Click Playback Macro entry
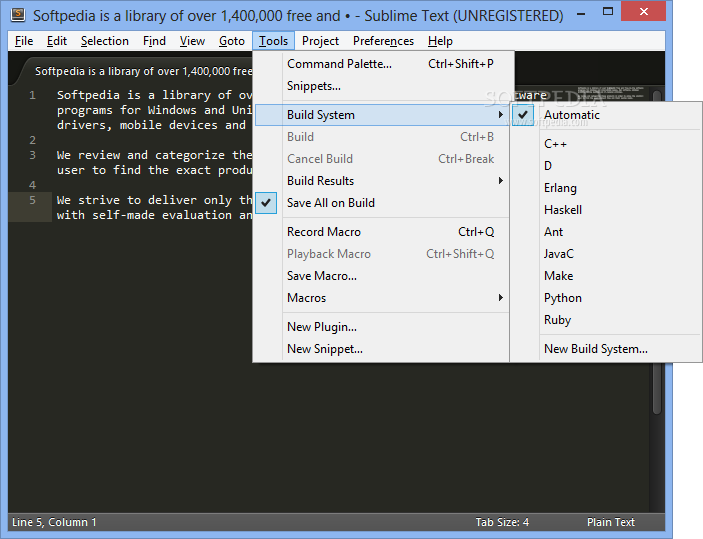The image size is (703, 539). [x=382, y=254]
